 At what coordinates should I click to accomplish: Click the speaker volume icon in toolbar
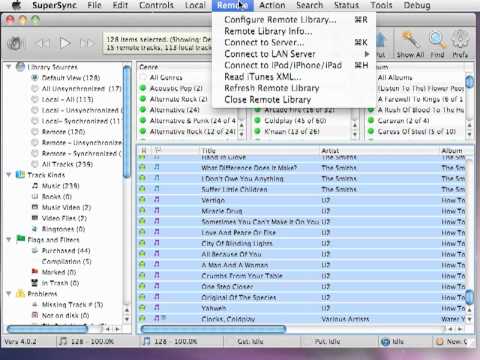point(15,43)
